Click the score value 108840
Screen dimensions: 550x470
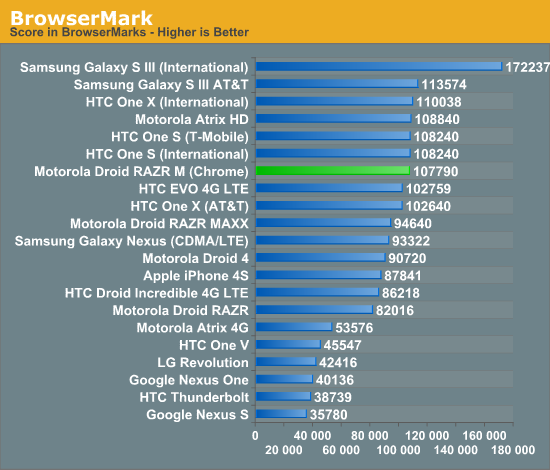coord(437,119)
